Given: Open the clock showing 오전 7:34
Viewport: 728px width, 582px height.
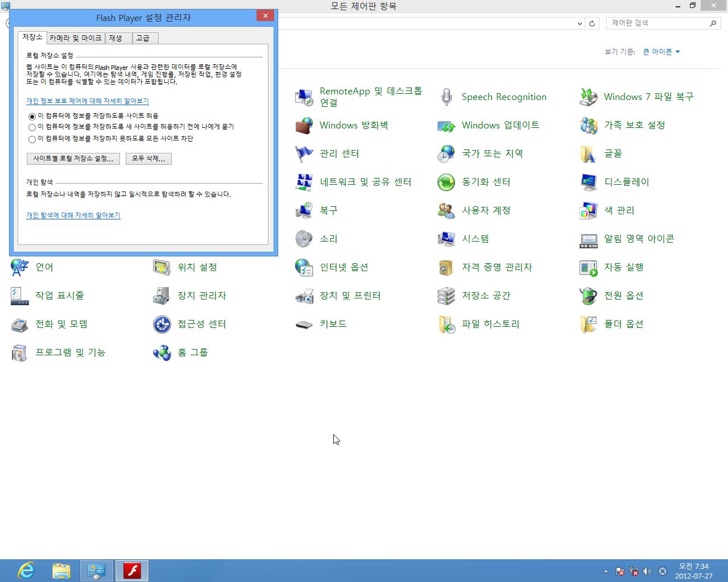Looking at the screenshot, I should tap(694, 571).
